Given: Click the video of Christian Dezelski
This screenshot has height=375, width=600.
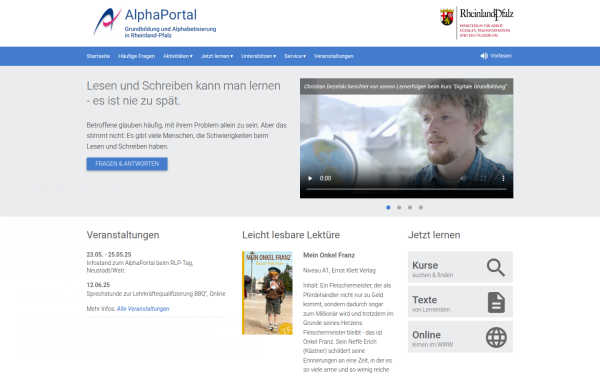Looking at the screenshot, I should pos(406,139).
